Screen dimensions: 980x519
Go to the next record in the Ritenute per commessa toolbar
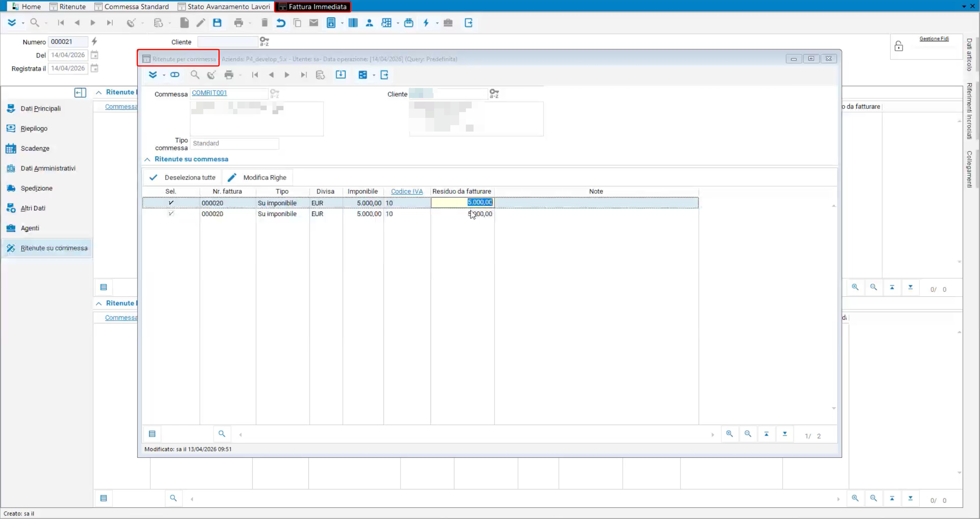pyautogui.click(x=287, y=75)
